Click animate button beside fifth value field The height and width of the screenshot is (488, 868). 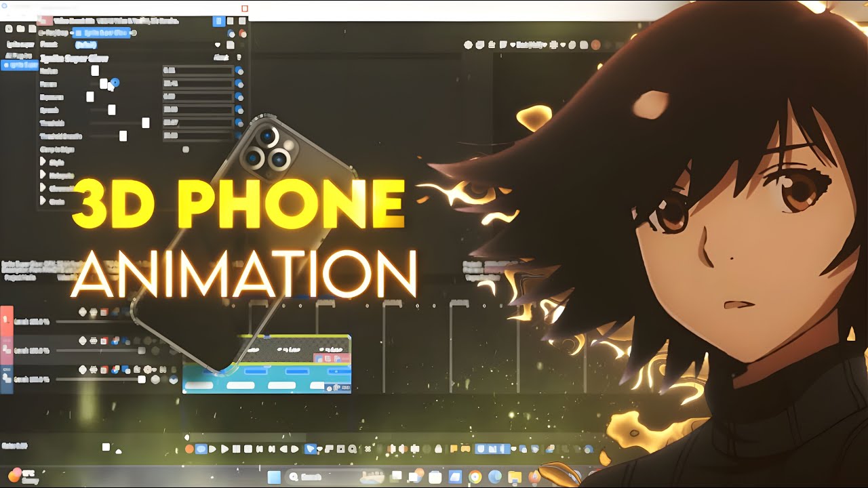point(239,123)
